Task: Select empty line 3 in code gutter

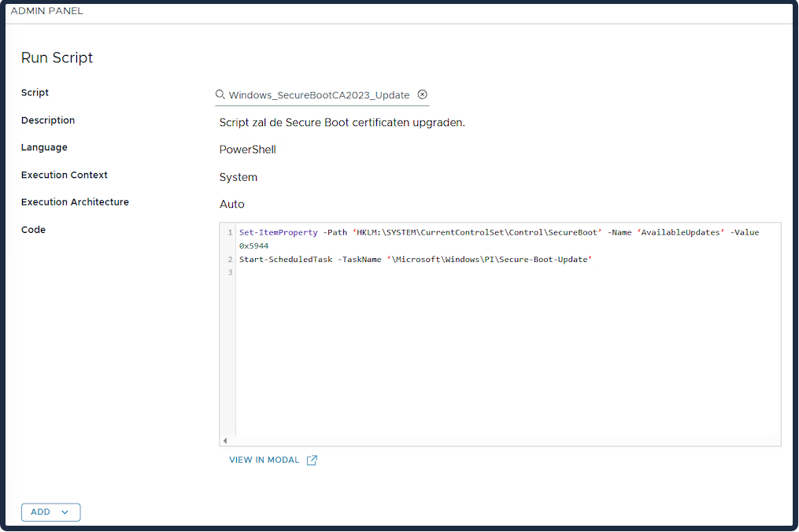Action: pyautogui.click(x=230, y=272)
